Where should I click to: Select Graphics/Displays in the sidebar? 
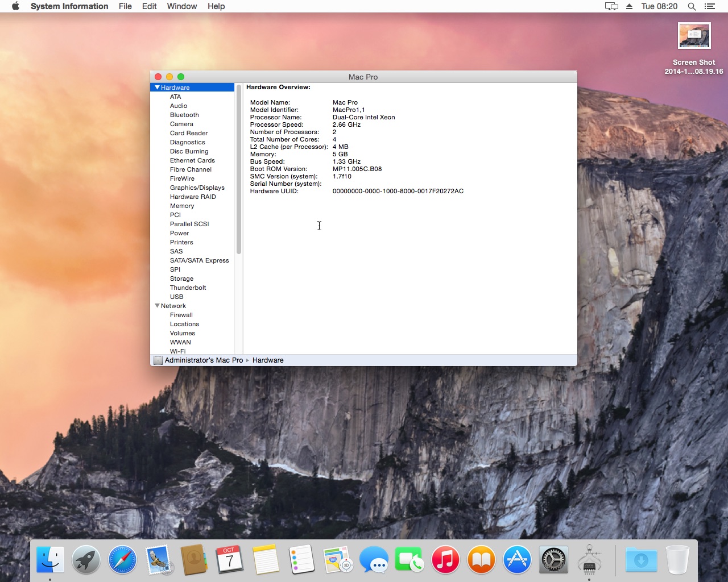tap(197, 188)
